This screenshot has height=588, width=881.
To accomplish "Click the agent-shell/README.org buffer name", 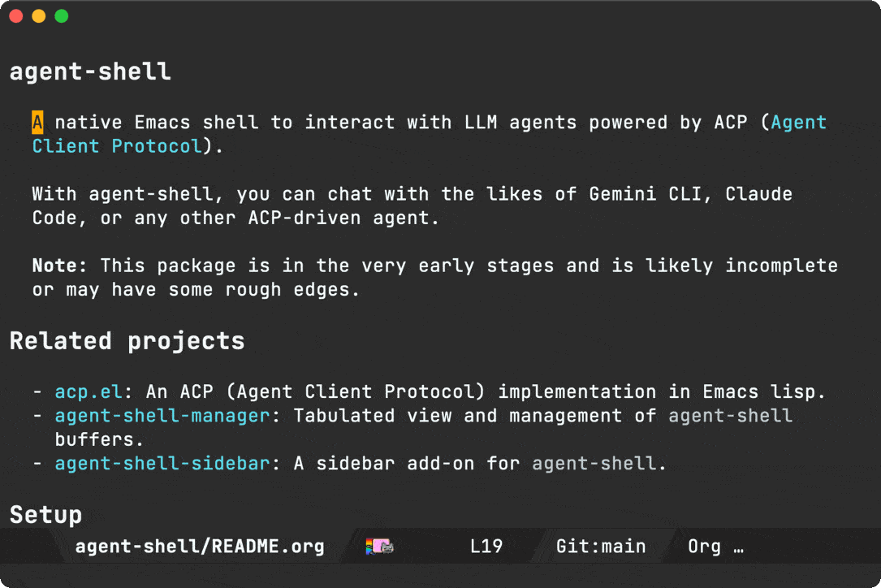I will (200, 547).
